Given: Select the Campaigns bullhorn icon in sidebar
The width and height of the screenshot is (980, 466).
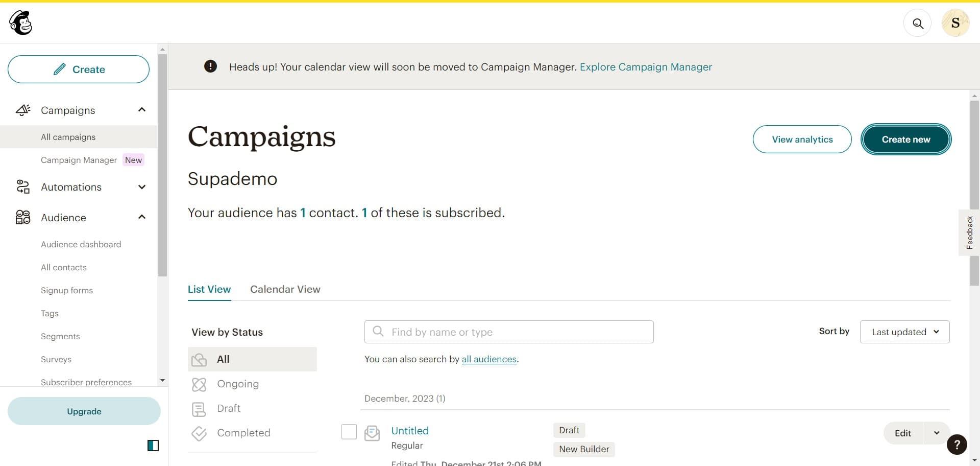Looking at the screenshot, I should tap(22, 110).
